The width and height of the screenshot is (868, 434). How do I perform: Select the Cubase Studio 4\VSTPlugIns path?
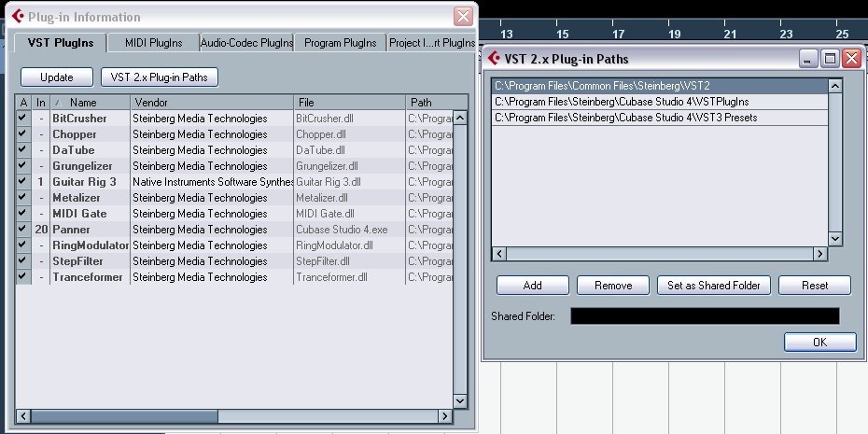click(660, 102)
